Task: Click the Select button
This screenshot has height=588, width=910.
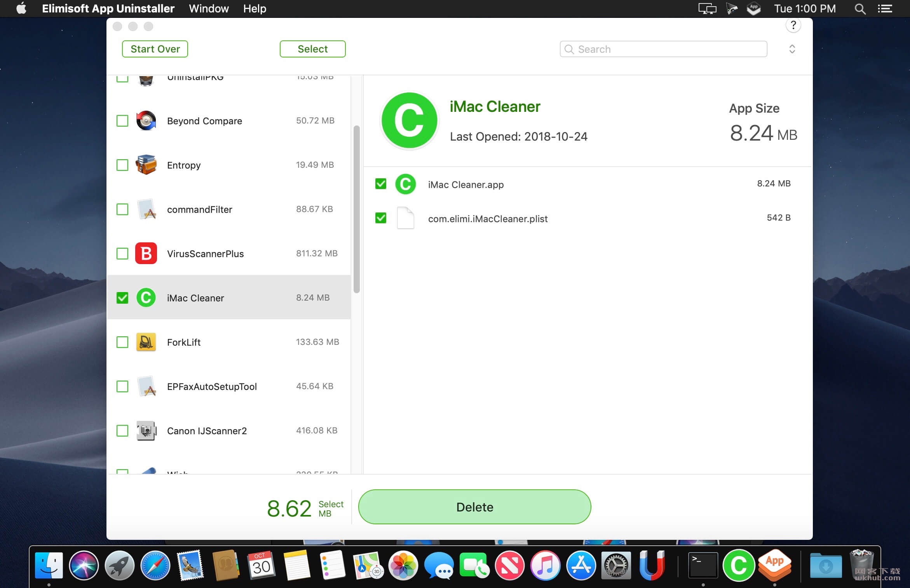Action: pyautogui.click(x=313, y=49)
